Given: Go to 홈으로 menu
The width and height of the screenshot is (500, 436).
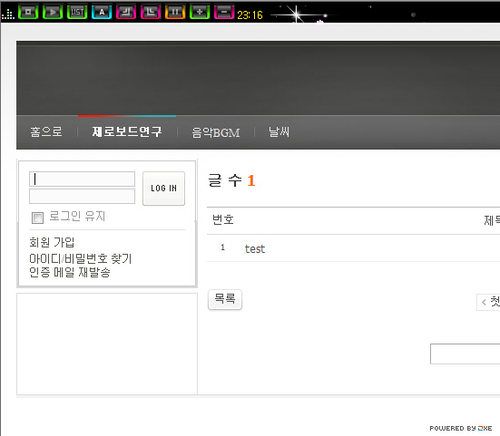Looking at the screenshot, I should 46,132.
